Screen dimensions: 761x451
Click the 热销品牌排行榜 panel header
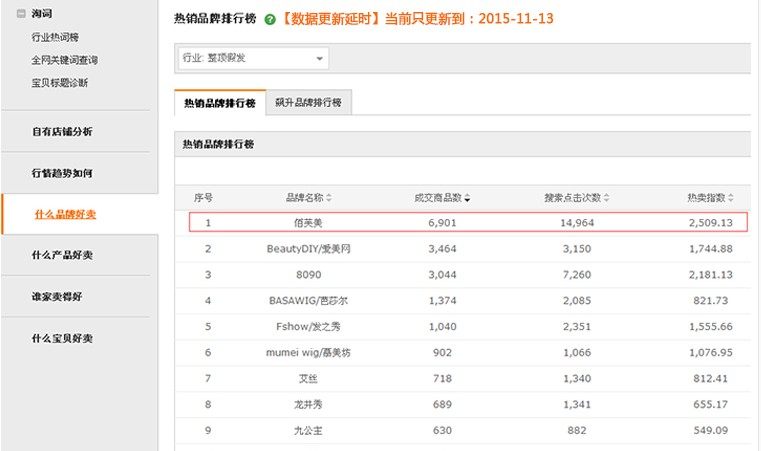[x=463, y=144]
